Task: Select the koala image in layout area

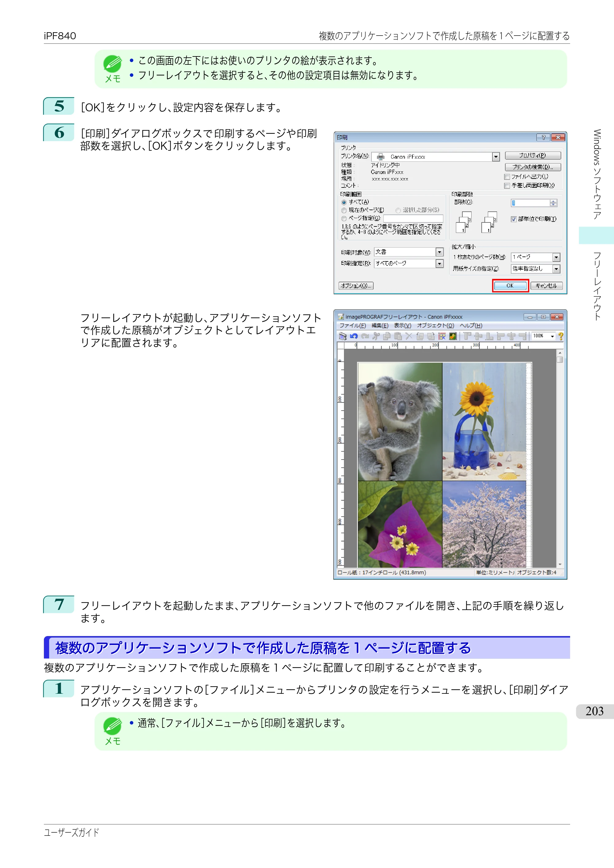Action: (400, 422)
